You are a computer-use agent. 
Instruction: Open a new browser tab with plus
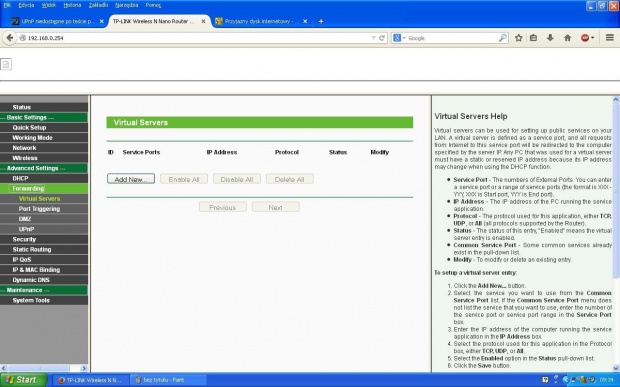[x=321, y=21]
